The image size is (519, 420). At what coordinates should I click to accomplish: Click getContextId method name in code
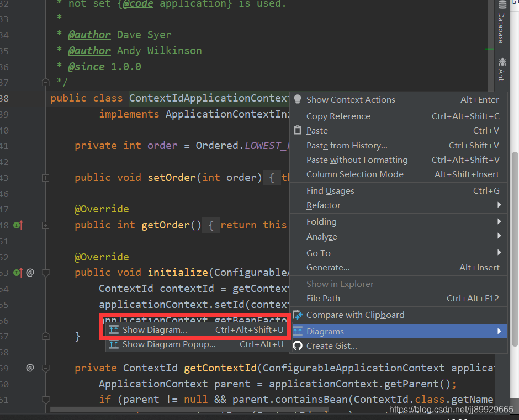(220, 368)
